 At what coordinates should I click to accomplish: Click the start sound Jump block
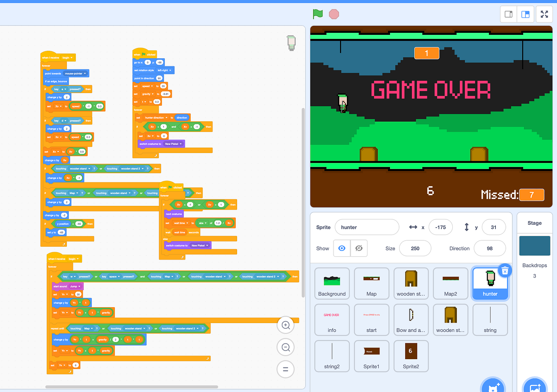coord(68,286)
